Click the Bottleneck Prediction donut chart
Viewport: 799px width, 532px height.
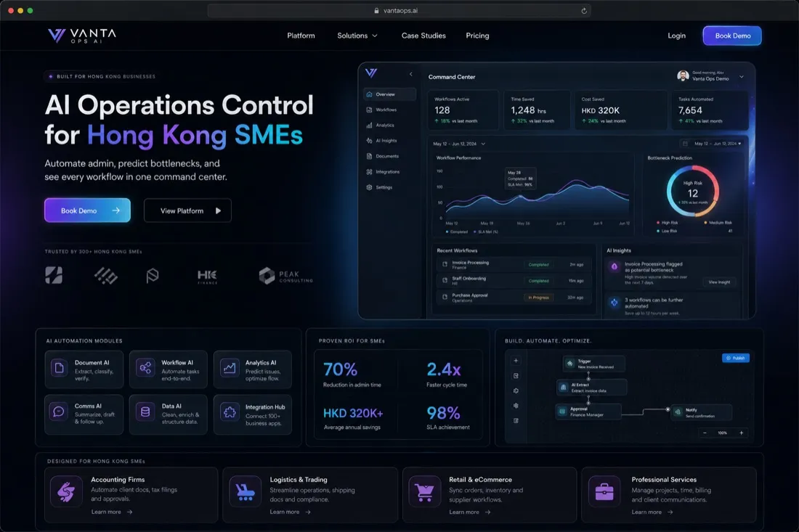pyautogui.click(x=692, y=192)
